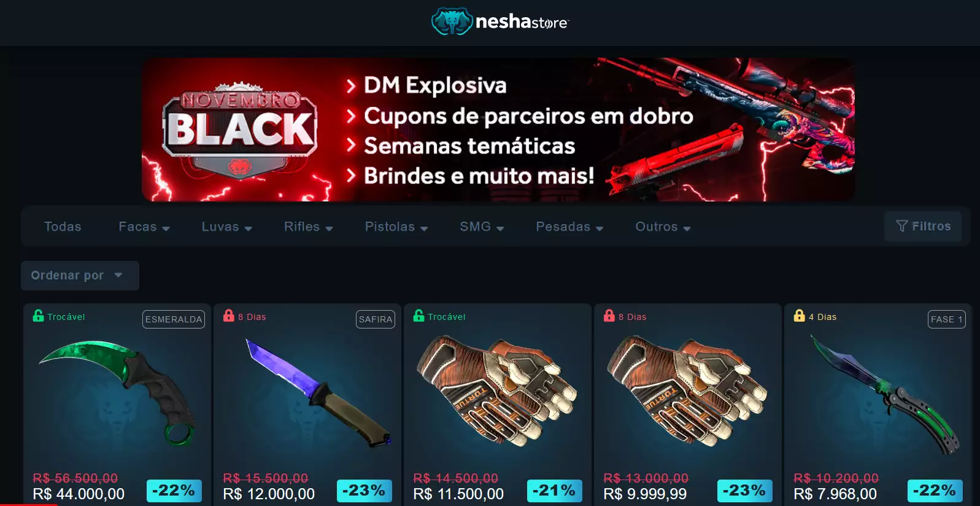This screenshot has height=506, width=980.
Task: Click the FASE 1 tag on the butterfly knife
Action: (x=946, y=319)
